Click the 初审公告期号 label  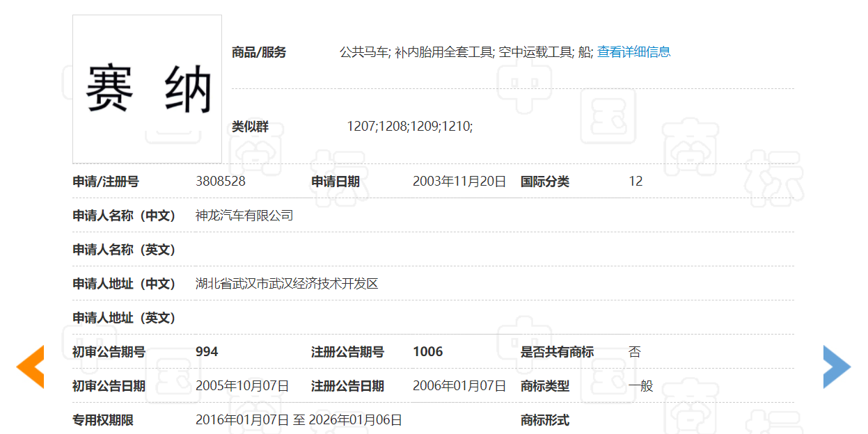[x=109, y=352]
